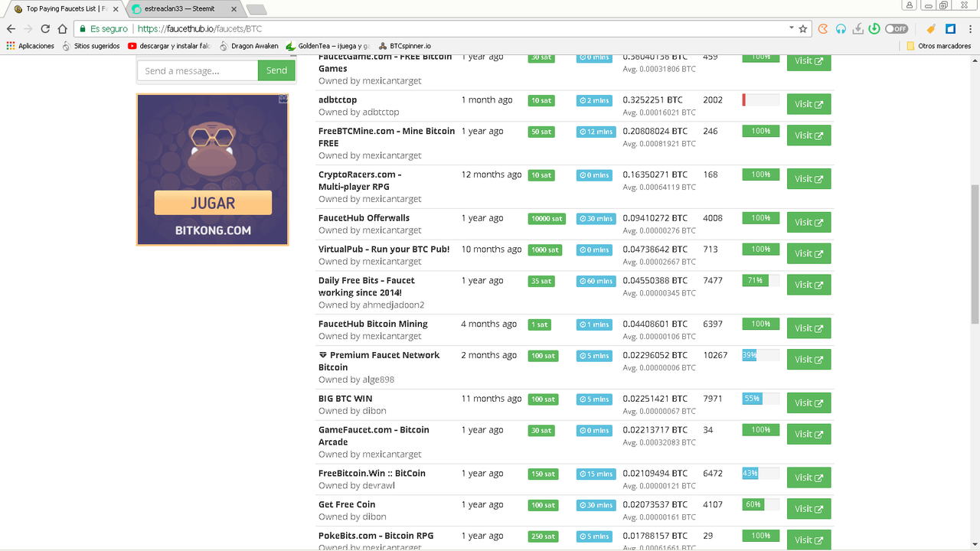Visit Daily Free Bits faucet
This screenshot has width=980, height=551.
click(x=808, y=285)
